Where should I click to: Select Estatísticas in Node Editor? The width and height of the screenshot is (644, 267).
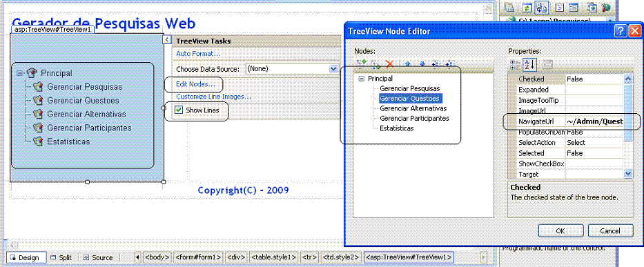coord(396,128)
